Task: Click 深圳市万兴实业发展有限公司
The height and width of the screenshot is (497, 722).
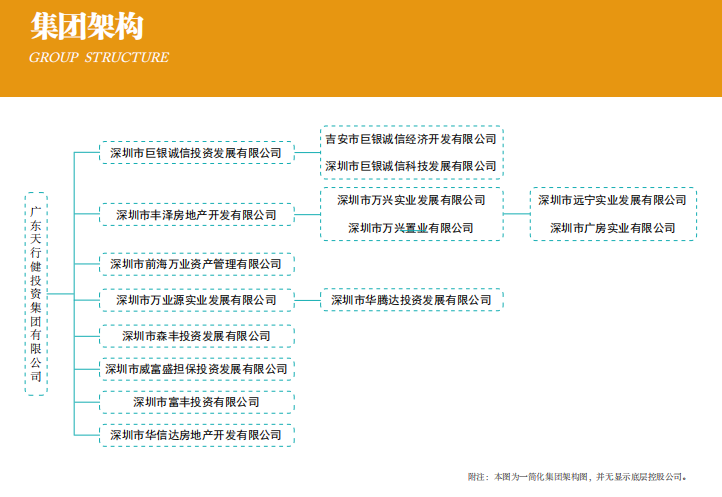Action: click(x=411, y=200)
